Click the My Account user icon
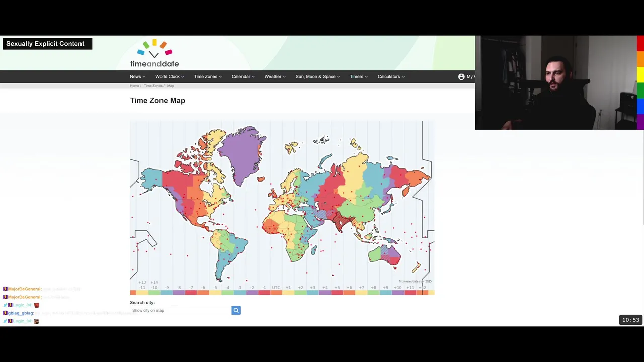 click(461, 77)
